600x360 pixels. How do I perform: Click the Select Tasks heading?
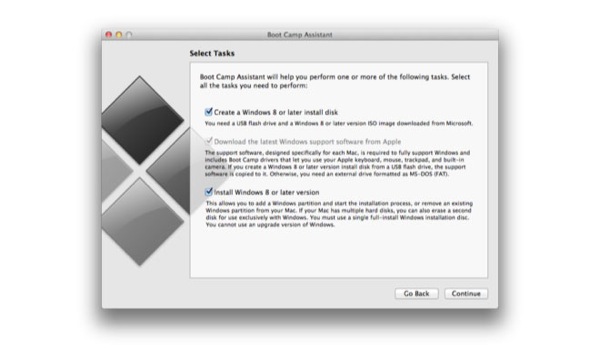coord(212,53)
